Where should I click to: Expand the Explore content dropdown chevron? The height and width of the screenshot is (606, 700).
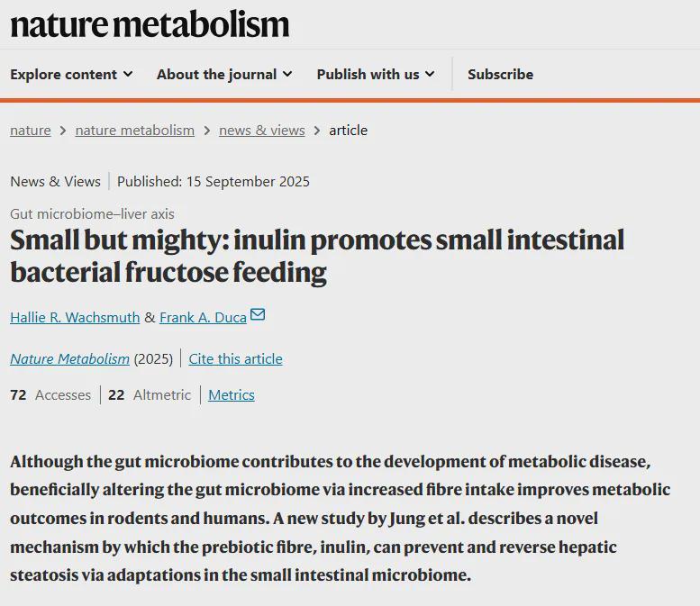coord(128,74)
